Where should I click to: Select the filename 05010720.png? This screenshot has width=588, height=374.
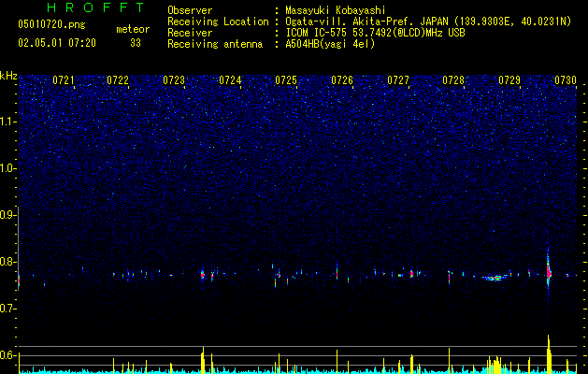[51, 25]
